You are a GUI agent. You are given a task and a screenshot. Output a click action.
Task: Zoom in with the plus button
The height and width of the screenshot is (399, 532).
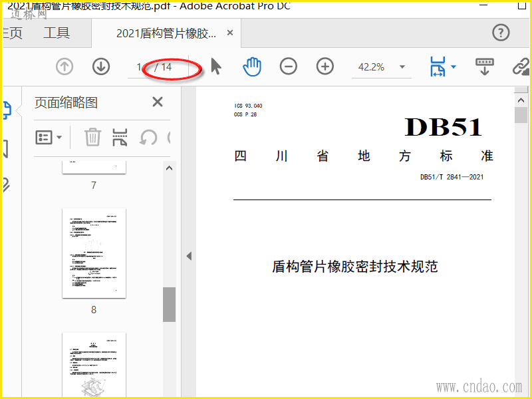point(325,66)
